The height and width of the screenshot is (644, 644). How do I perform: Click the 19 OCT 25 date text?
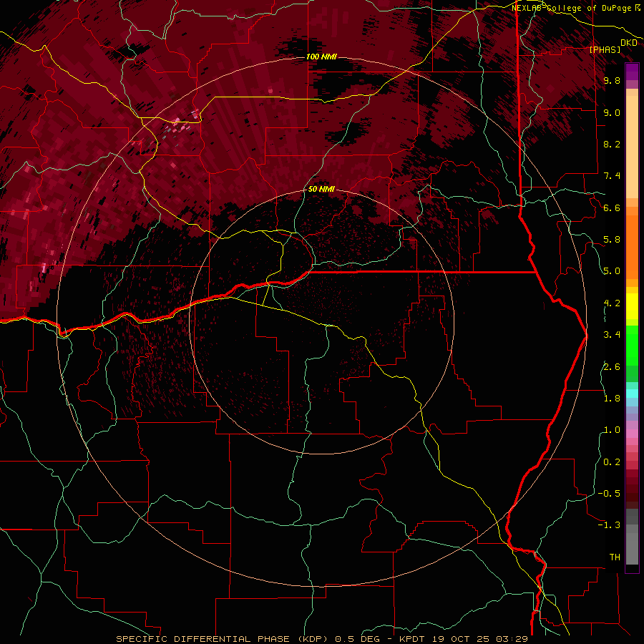click(x=459, y=639)
